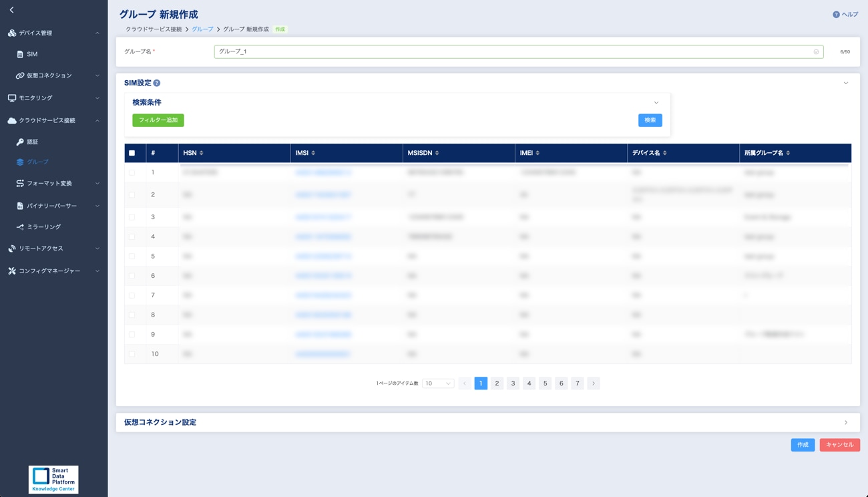Click the グループ layers icon
868x497 pixels.
click(x=20, y=162)
